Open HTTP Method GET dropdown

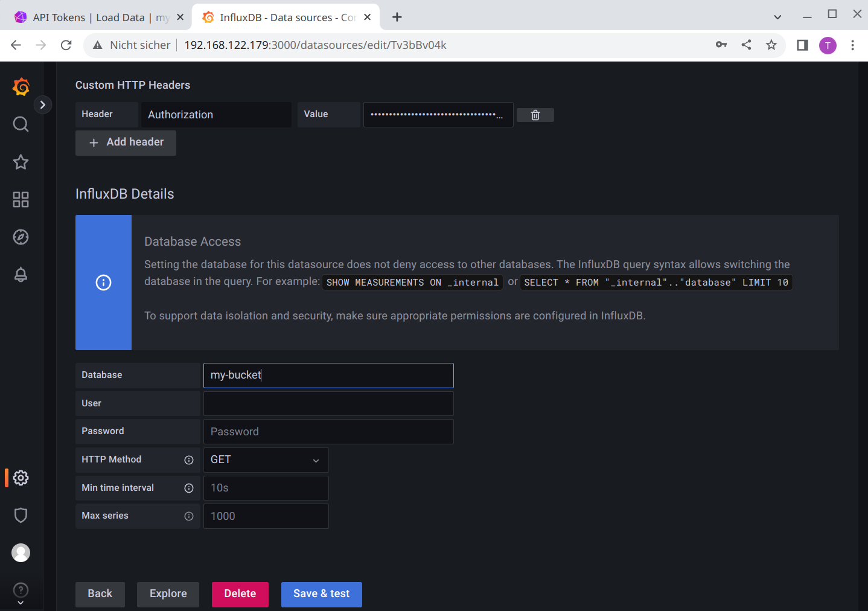(x=266, y=460)
